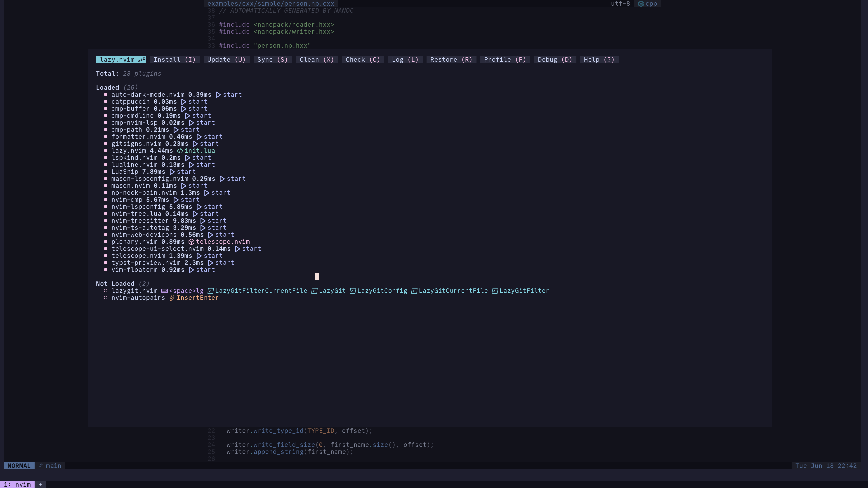The image size is (868, 488).
Task: Click the C++ filetype icon in the winbar
Action: point(641,4)
